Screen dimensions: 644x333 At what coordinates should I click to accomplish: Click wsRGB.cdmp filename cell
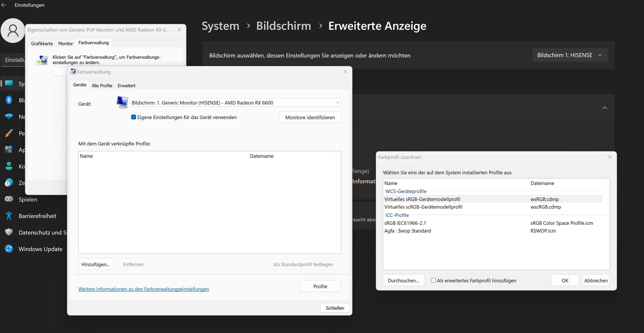click(x=545, y=199)
